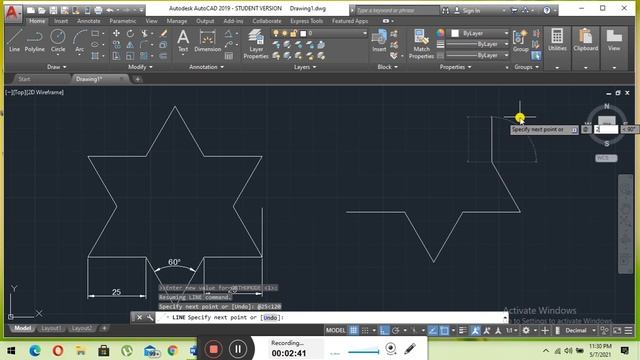Toggle the layer lock icon
The width and height of the screenshot is (640, 360).
click(293, 33)
